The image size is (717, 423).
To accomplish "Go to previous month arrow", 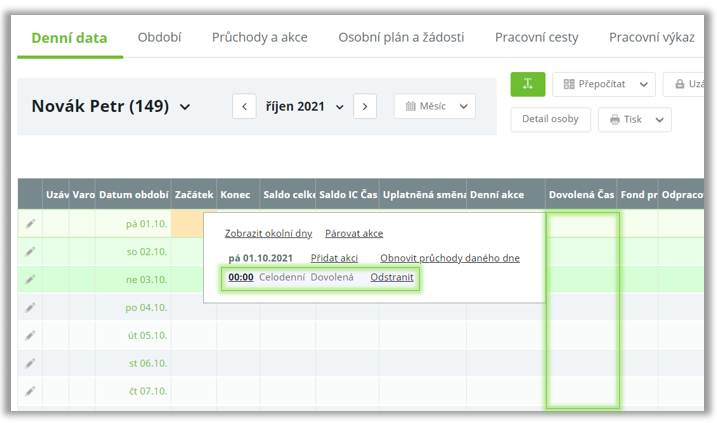I will [x=244, y=107].
